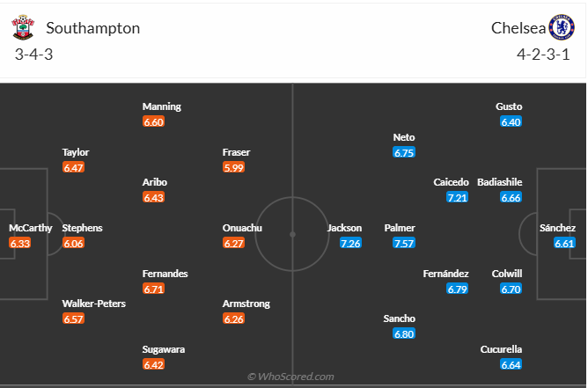Click player name Walker-Peters
Viewport: 588px width, 388px height.
click(93, 304)
